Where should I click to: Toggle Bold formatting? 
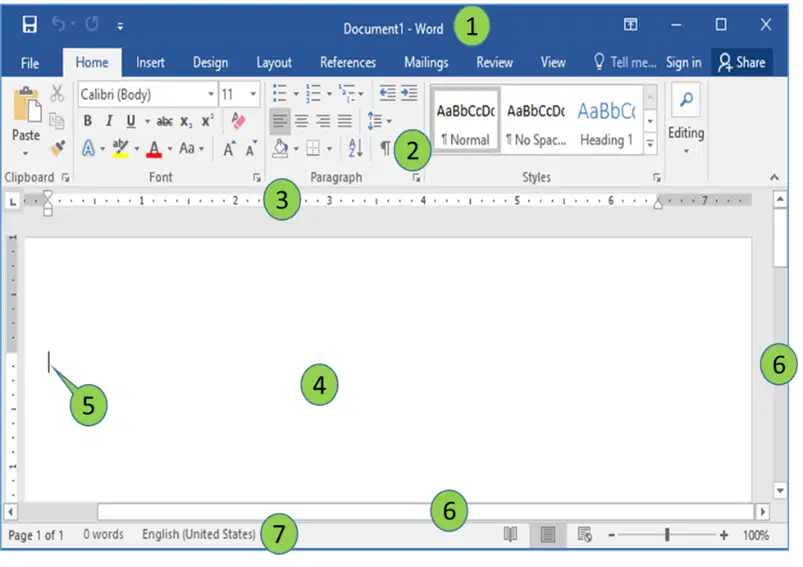(88, 121)
